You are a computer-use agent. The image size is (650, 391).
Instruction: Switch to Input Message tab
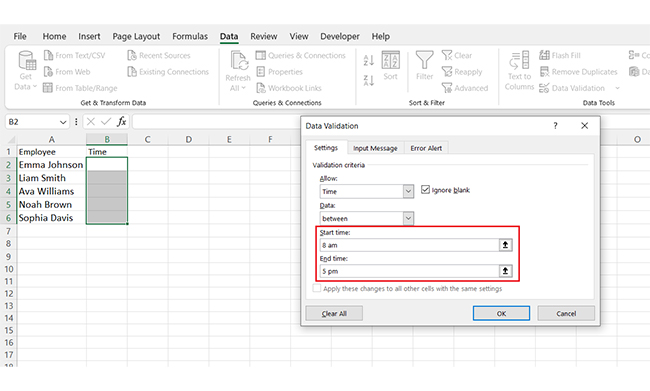[375, 148]
